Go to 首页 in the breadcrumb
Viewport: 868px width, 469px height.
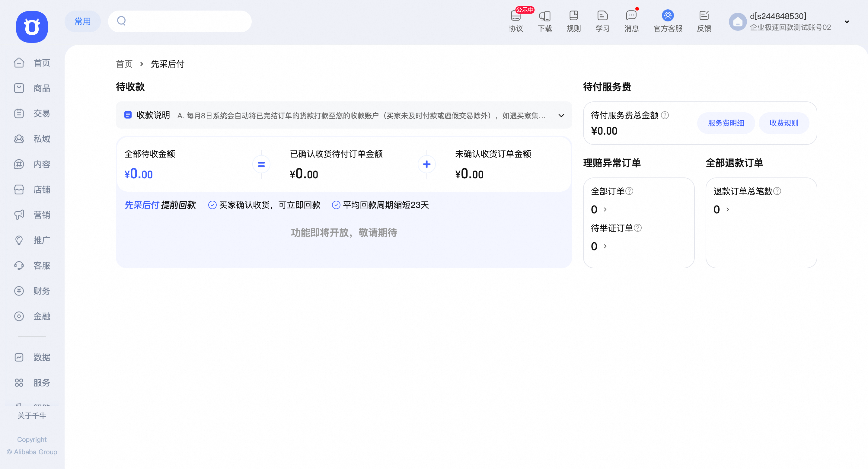pos(124,64)
